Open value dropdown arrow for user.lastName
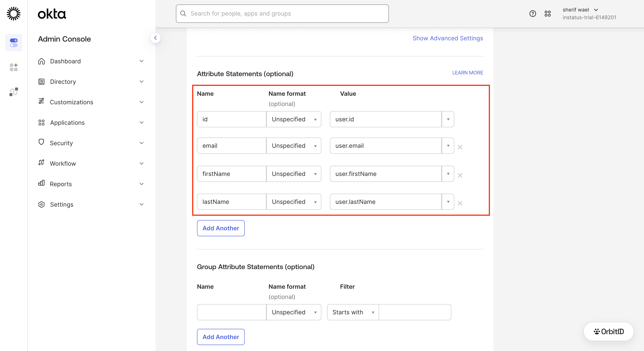644x351 pixels. pos(448,202)
